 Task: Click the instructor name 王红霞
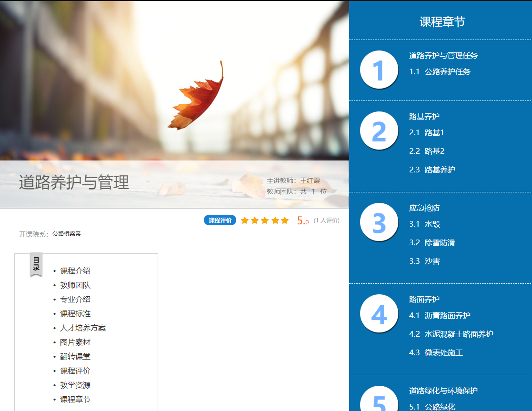tap(310, 181)
